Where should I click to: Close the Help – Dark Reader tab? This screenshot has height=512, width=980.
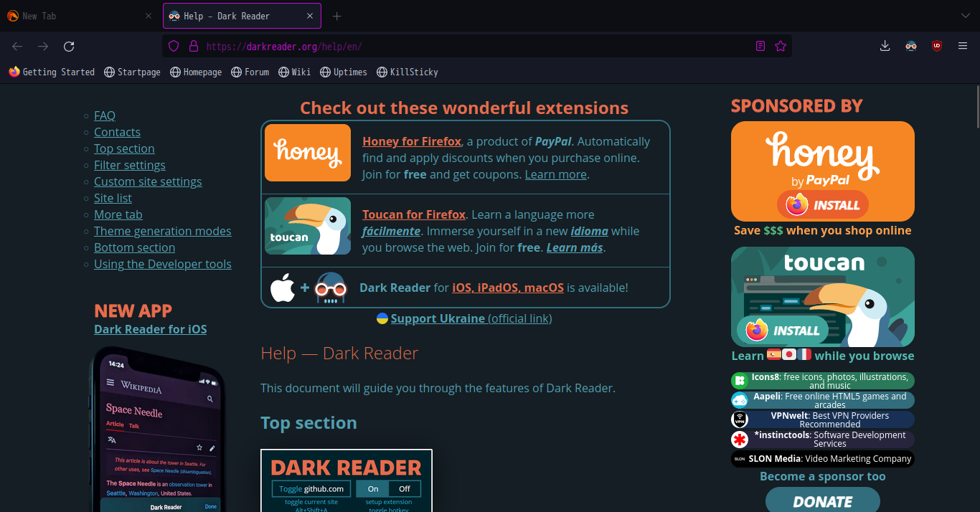[x=310, y=16]
